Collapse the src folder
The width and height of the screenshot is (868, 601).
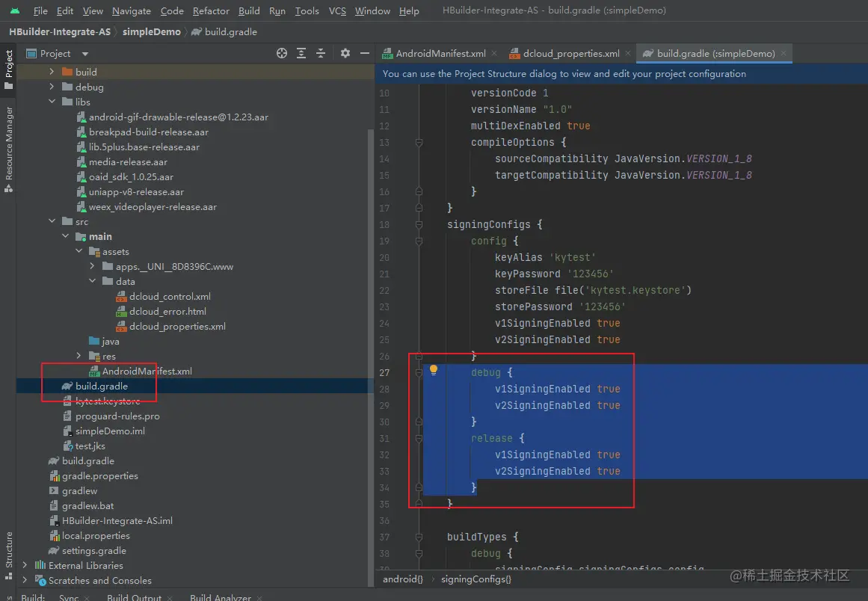[x=52, y=221]
